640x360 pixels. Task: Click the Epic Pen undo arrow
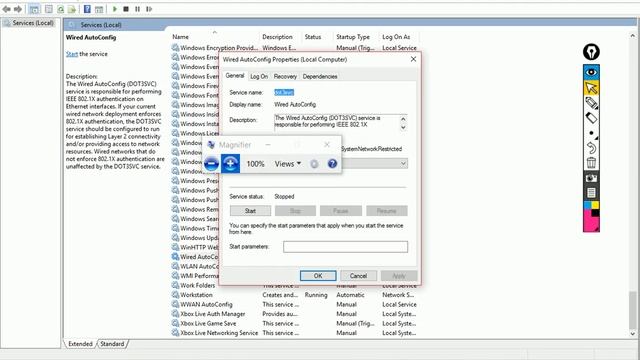click(x=591, y=148)
